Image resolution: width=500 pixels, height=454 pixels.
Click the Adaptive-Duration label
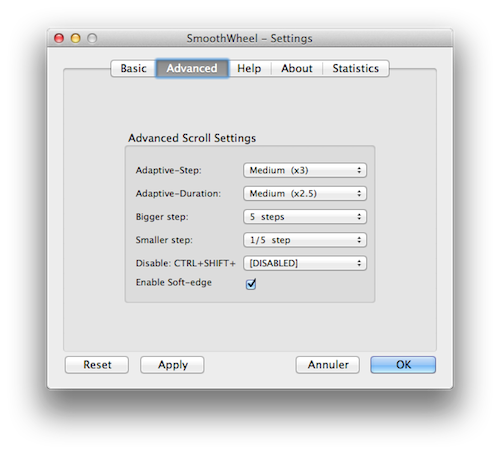[178, 194]
